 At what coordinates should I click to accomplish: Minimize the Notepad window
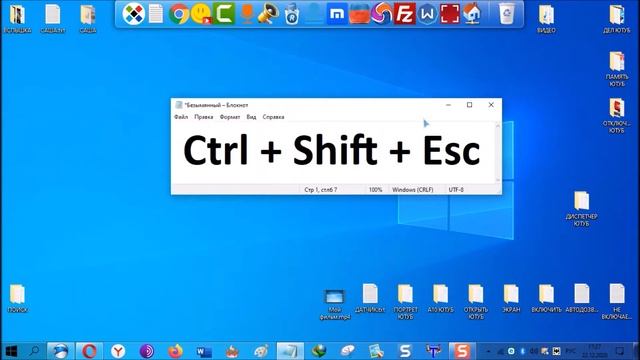coord(448,105)
